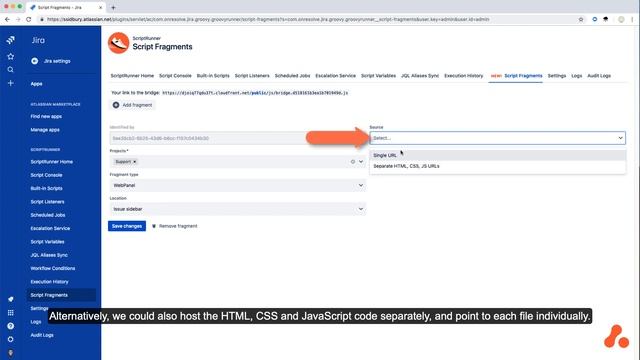This screenshot has width=640, height=360.
Task: Click trash icon beside Remove fragment
Action: [x=154, y=226]
